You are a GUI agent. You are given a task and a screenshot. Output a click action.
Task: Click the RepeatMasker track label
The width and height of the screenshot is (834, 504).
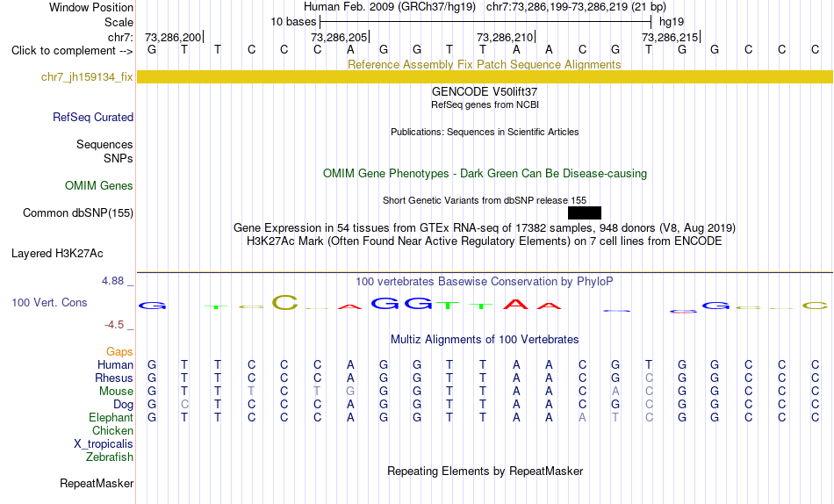coord(97,483)
